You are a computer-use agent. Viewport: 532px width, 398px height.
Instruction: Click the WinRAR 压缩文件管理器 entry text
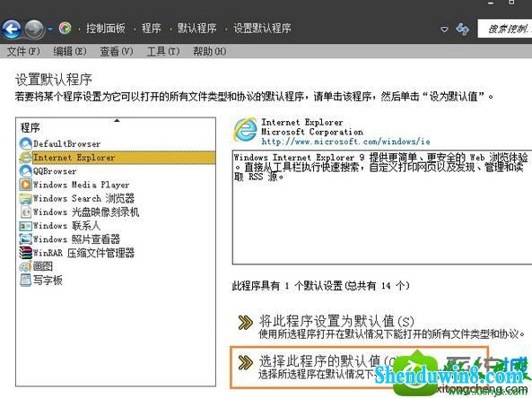tap(83, 253)
